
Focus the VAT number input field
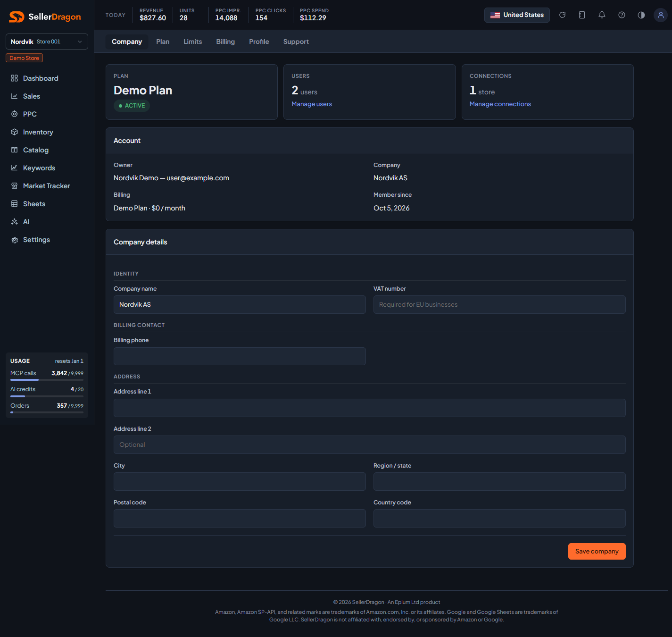[x=499, y=305]
